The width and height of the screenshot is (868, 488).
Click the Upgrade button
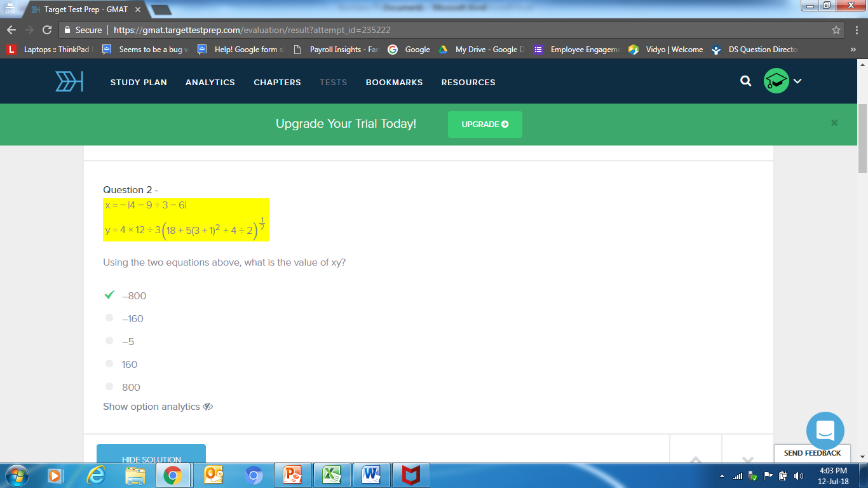485,125
